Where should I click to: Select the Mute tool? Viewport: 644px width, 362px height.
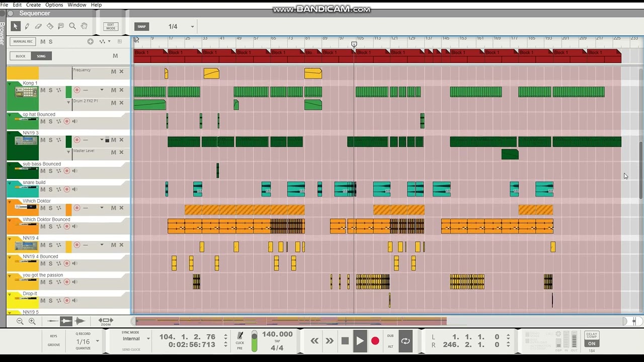pyautogui.click(x=61, y=26)
